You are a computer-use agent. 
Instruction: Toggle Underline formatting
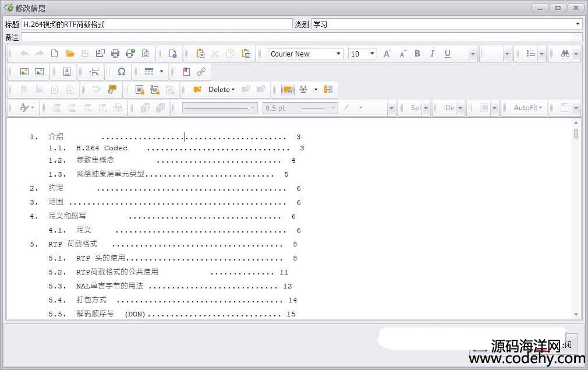pyautogui.click(x=447, y=54)
